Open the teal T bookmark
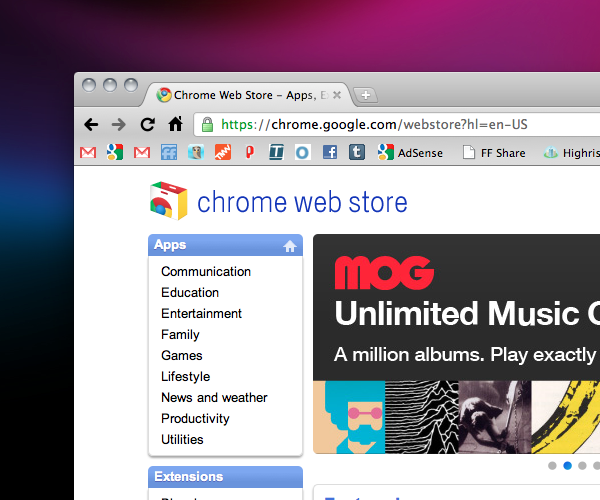The image size is (600, 500). [276, 152]
